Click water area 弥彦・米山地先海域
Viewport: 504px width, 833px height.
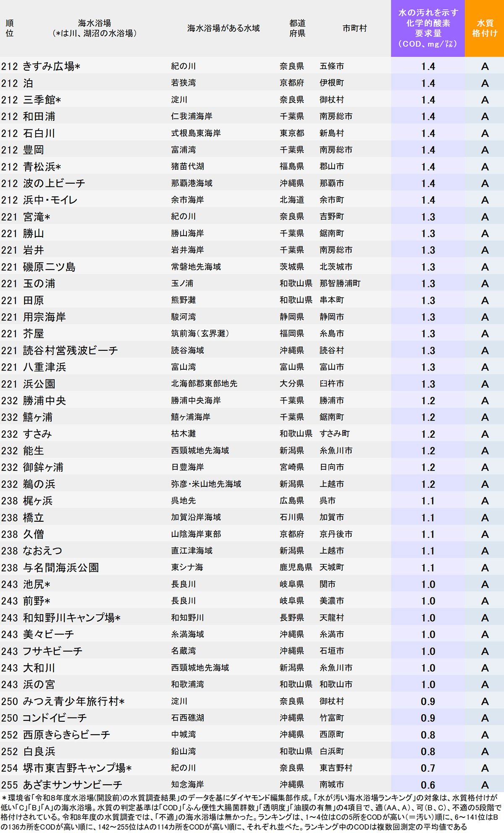click(x=206, y=484)
